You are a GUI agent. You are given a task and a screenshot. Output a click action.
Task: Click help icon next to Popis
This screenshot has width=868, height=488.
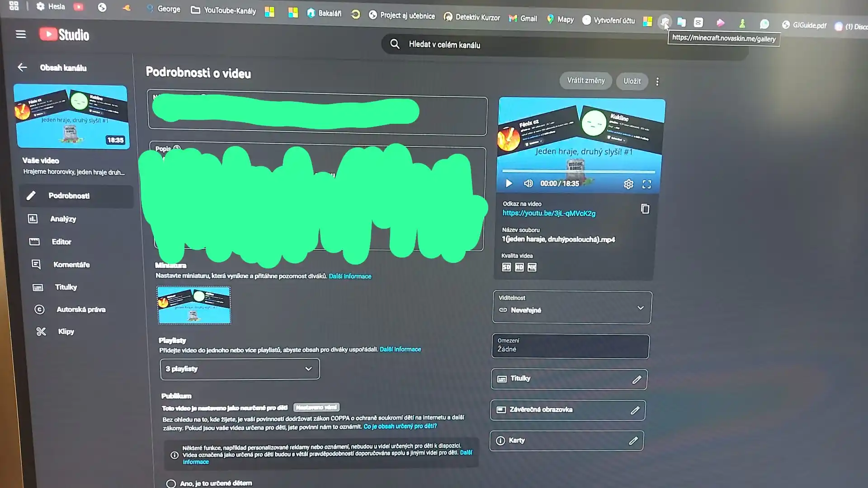[x=177, y=148]
